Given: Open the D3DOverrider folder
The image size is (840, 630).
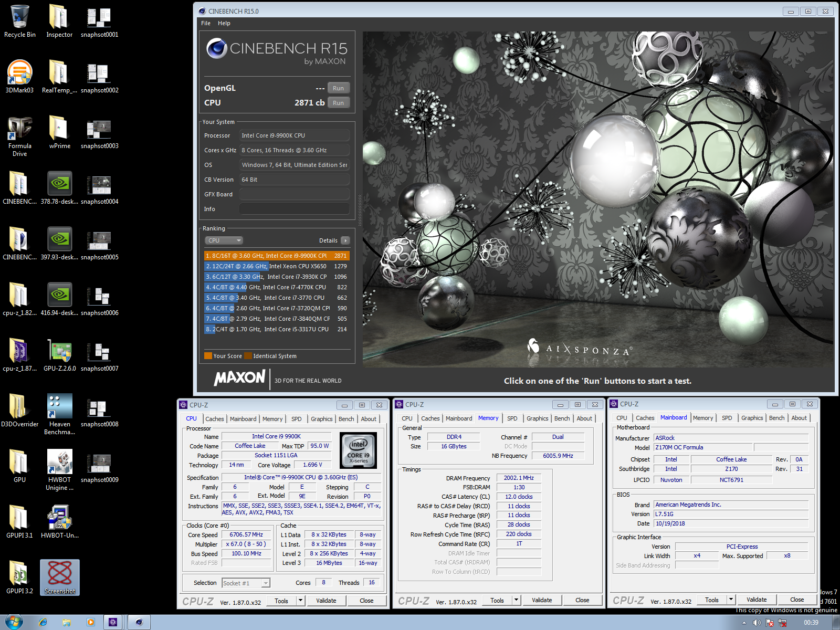Looking at the screenshot, I should coord(20,411).
